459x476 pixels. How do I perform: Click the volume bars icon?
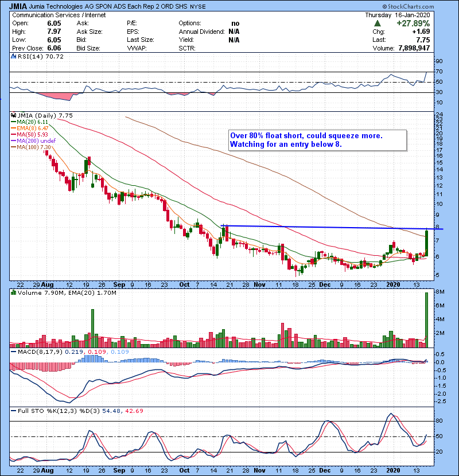click(x=14, y=292)
